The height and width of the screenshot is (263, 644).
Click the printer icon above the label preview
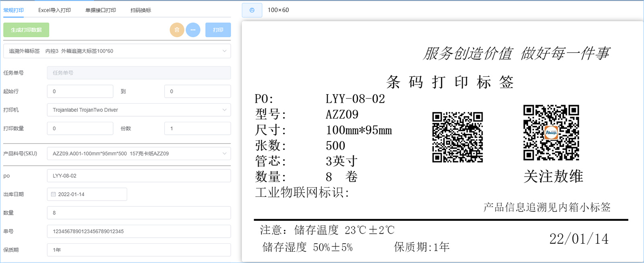click(x=252, y=10)
